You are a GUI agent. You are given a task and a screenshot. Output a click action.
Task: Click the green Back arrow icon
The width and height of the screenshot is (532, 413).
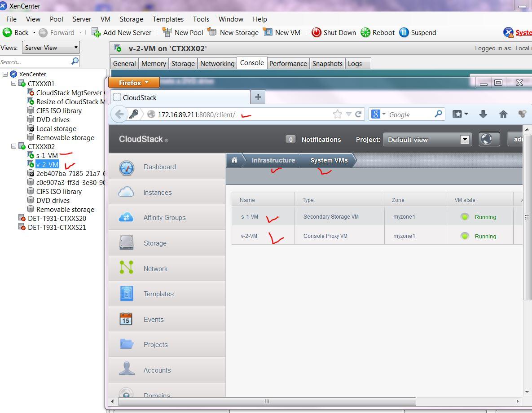click(7, 33)
